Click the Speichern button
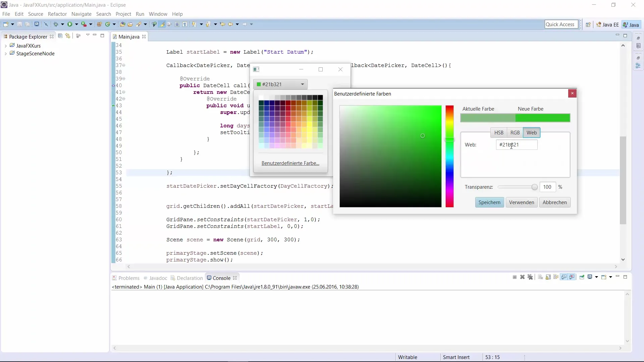This screenshot has height=362, width=644. (x=489, y=202)
